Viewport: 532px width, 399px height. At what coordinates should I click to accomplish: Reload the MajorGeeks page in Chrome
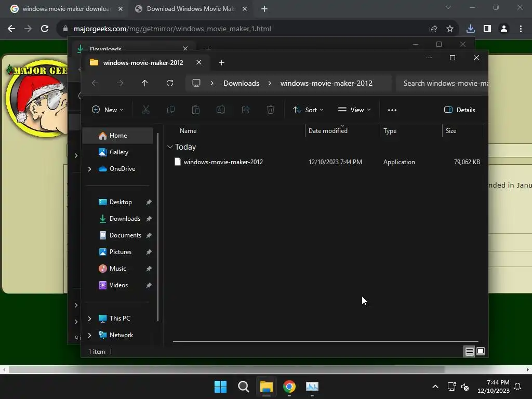(45, 29)
